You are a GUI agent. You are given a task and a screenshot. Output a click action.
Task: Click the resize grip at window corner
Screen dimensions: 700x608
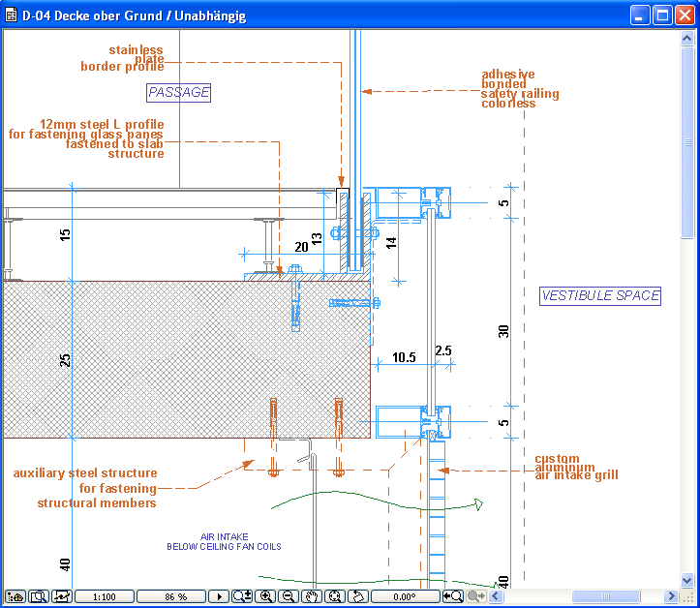(x=688, y=596)
